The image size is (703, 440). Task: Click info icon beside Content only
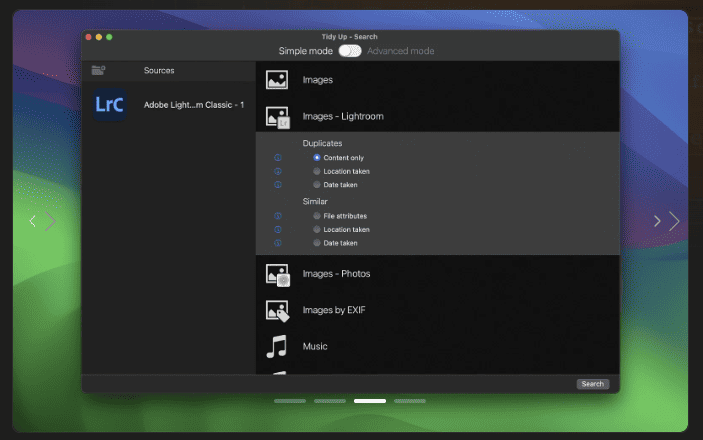(278, 157)
